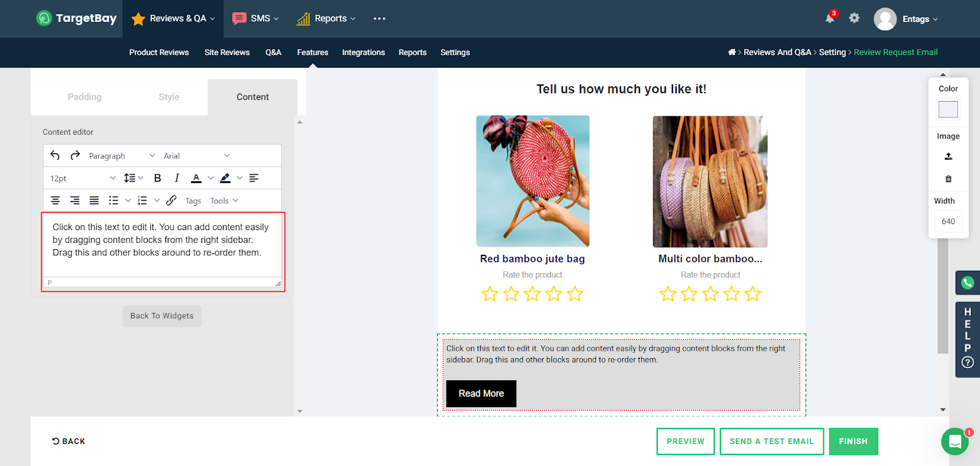This screenshot has width=980, height=466.
Task: Open the Entags account dropdown
Action: (x=920, y=19)
